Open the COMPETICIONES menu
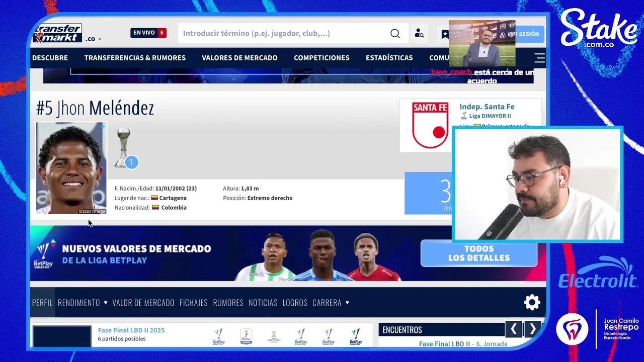The height and width of the screenshot is (362, 644). (321, 58)
